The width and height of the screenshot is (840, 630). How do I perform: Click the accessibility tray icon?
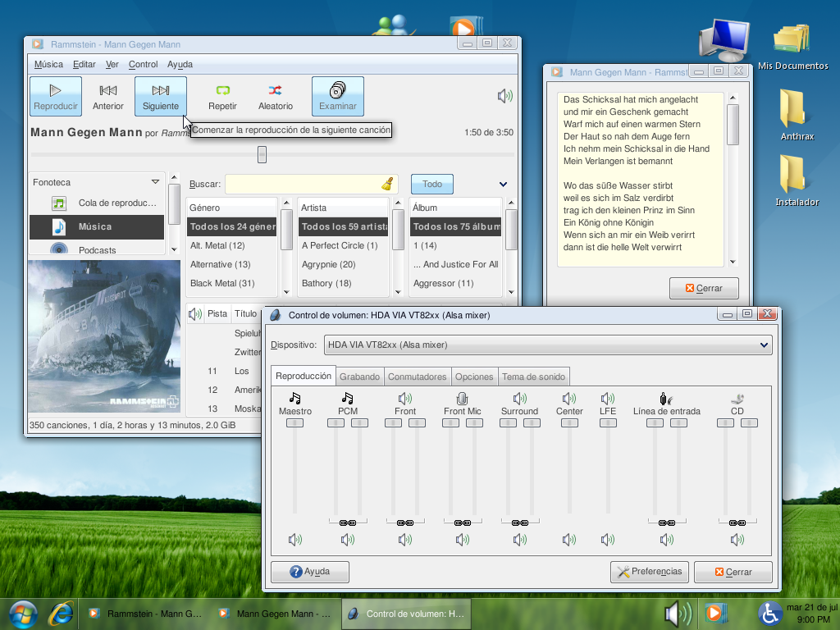click(770, 614)
